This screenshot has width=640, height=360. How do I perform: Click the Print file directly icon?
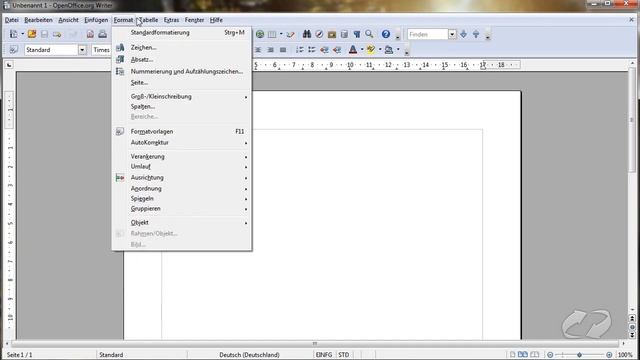pyautogui.click(x=102, y=34)
